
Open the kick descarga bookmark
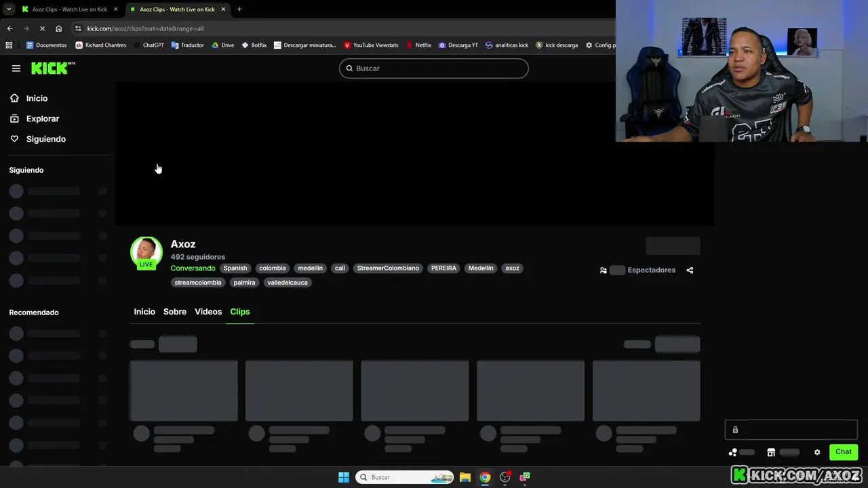[x=557, y=45]
